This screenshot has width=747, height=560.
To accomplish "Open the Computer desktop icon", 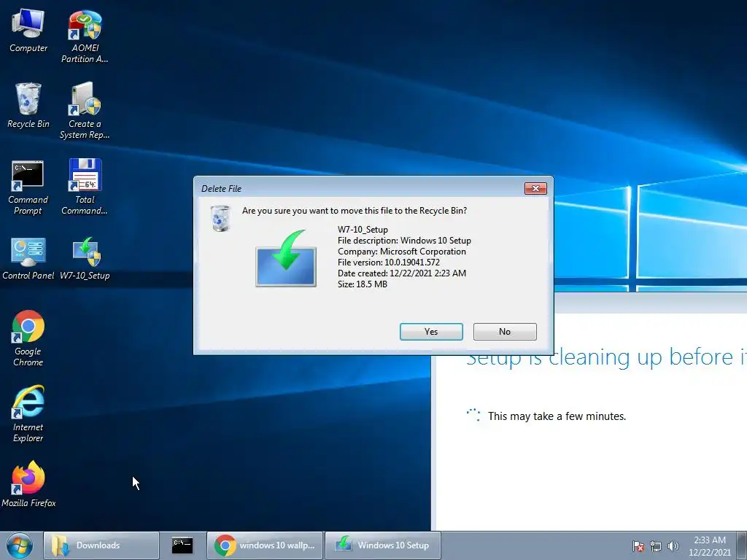I will click(28, 31).
